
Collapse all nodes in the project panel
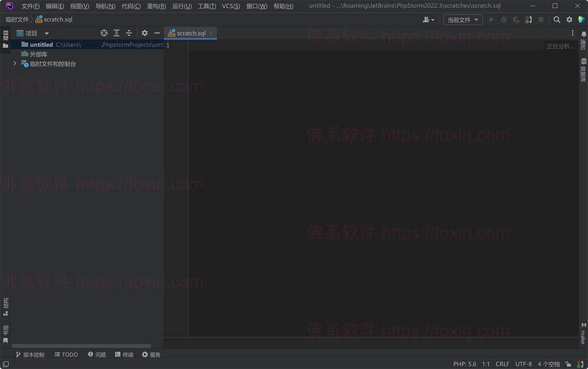coord(128,33)
